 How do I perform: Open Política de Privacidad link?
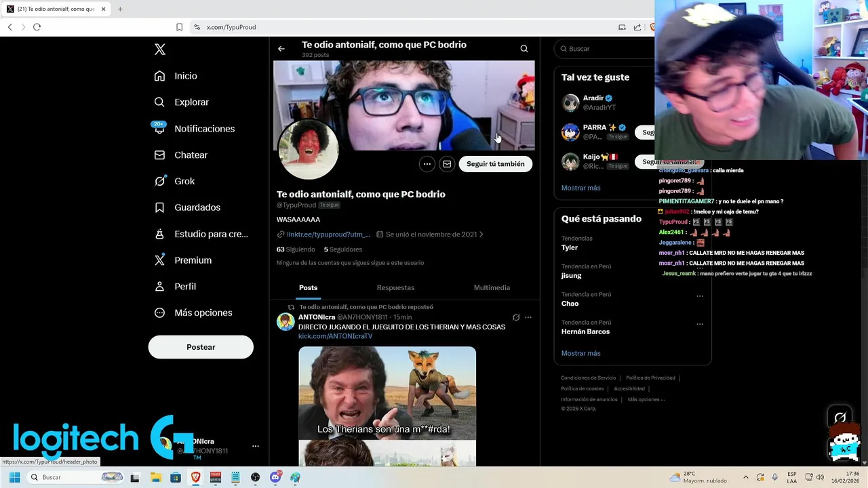pos(650,378)
